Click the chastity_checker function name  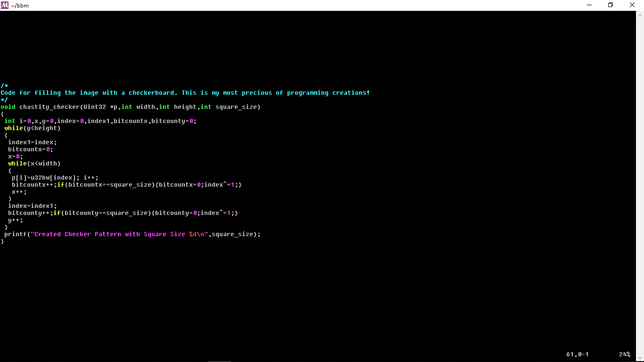point(50,107)
